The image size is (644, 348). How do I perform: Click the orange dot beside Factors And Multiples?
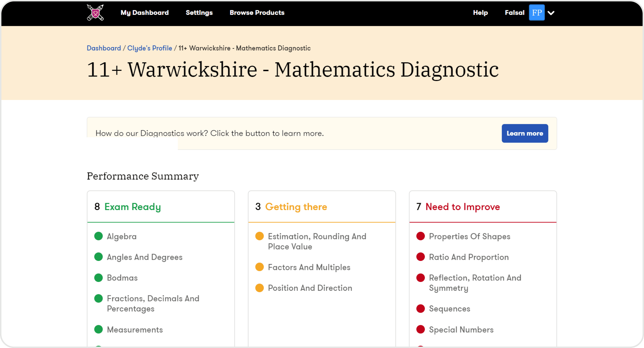tap(259, 267)
